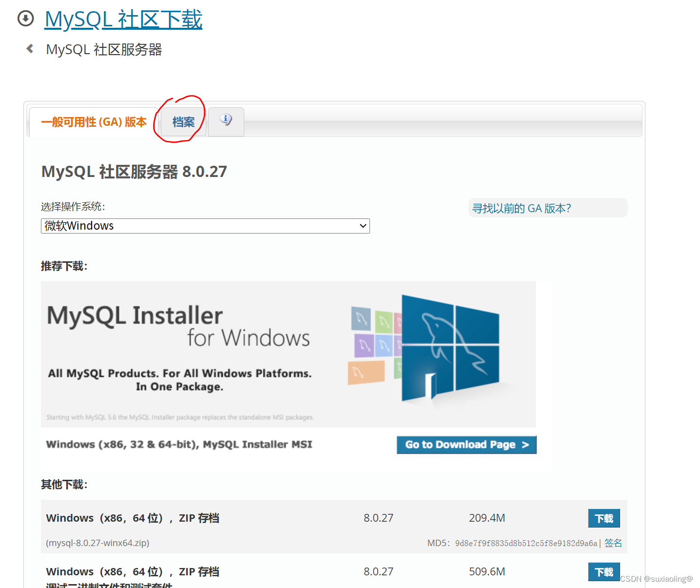
Task: Click the back chevron next to MySQL 社区服务器
Action: [x=30, y=49]
